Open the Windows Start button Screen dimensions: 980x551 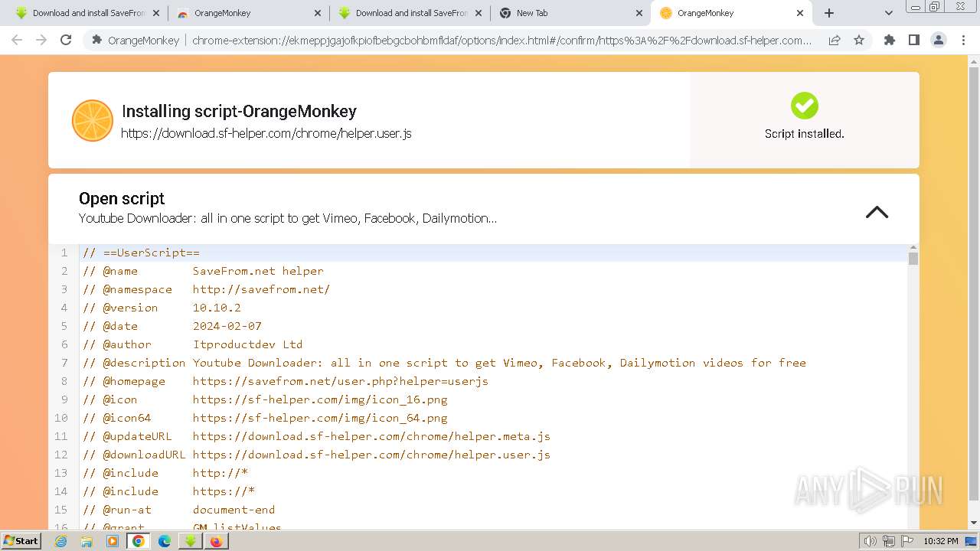pos(21,540)
